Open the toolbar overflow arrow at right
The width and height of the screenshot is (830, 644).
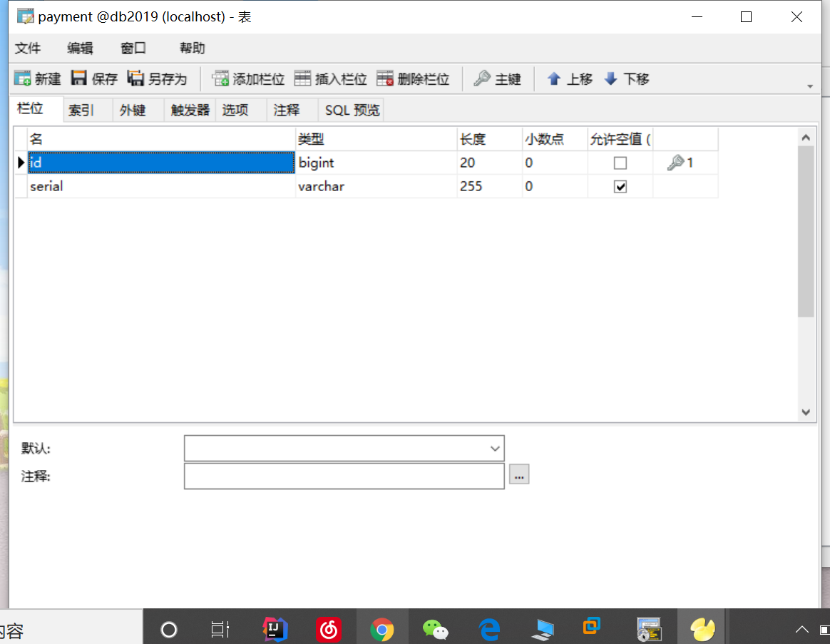click(x=810, y=86)
